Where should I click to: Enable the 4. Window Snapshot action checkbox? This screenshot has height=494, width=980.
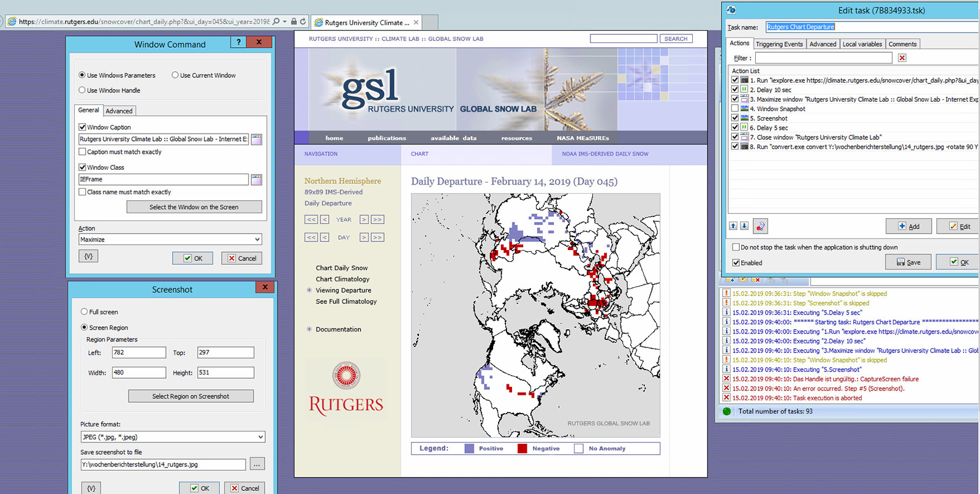(735, 108)
